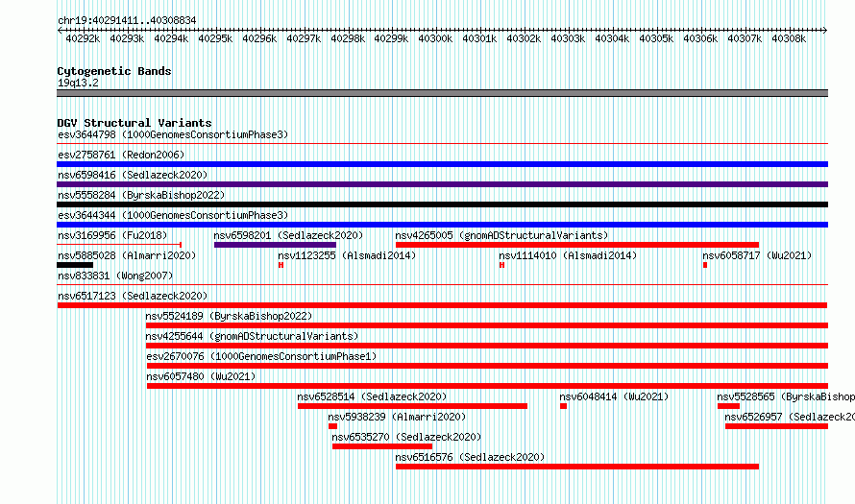Click the nsv6048414 (Wu2021) small red bar
This screenshot has height=504, width=855.
click(x=563, y=406)
